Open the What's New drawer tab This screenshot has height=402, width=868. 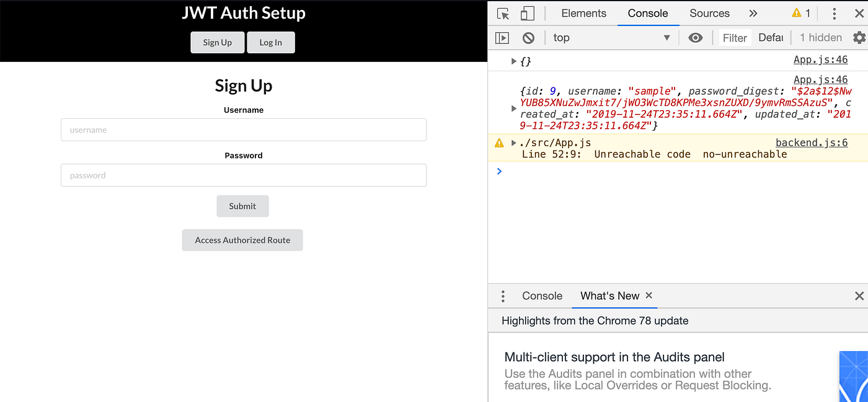click(x=609, y=296)
